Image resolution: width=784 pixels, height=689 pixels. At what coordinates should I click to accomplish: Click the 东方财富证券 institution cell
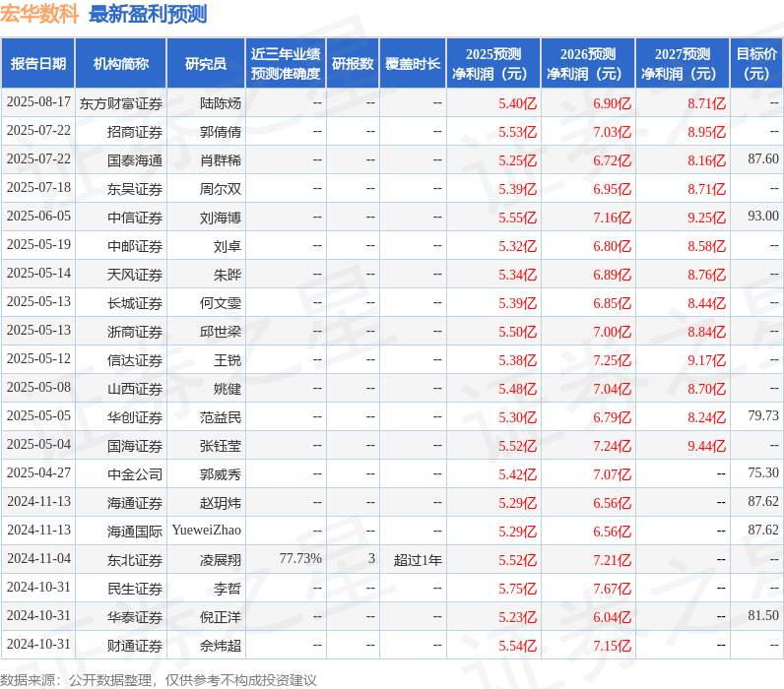coord(121,103)
